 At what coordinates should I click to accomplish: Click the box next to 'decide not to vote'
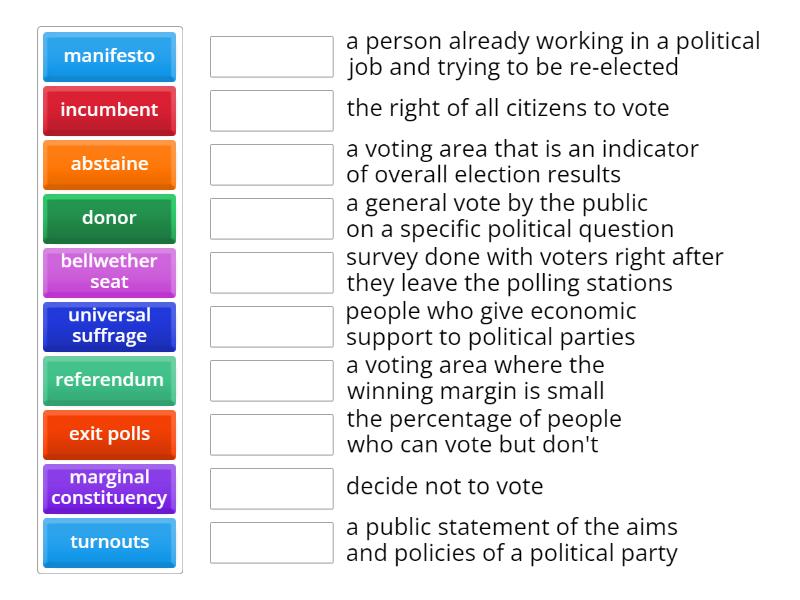270,488
